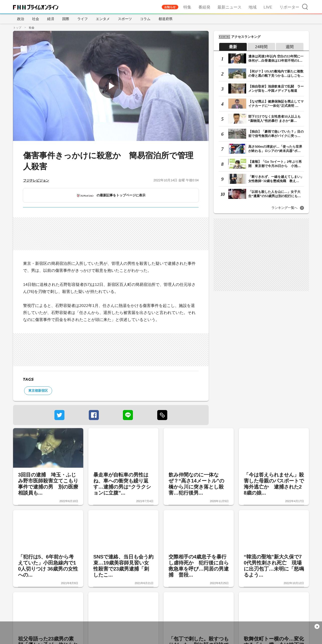
Task: Open リポーター in top navigation
Action: click(289, 7)
